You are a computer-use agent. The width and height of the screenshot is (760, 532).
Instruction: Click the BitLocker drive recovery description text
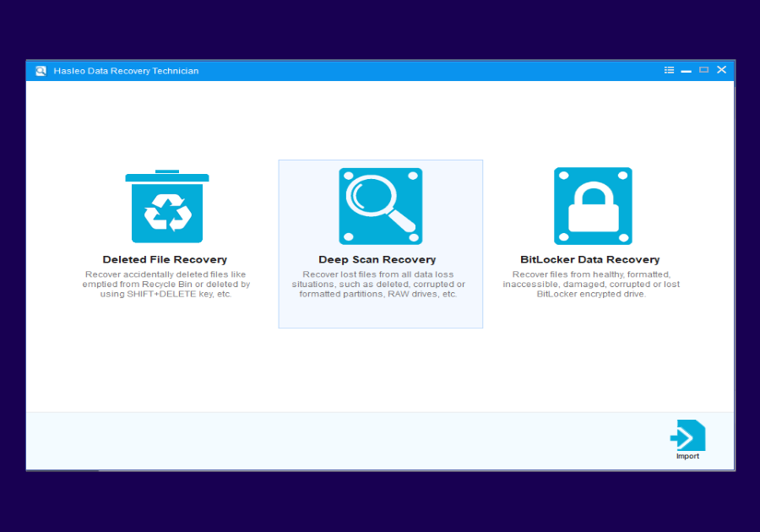tap(593, 284)
